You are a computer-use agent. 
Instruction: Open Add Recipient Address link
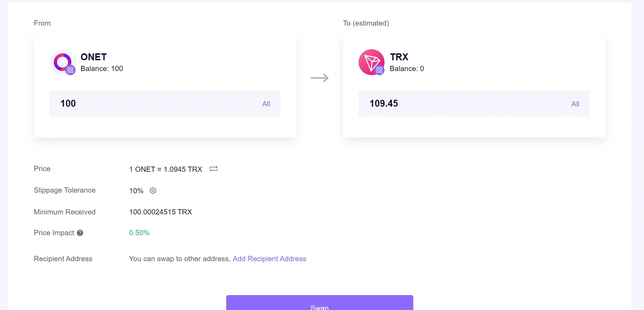pyautogui.click(x=270, y=259)
